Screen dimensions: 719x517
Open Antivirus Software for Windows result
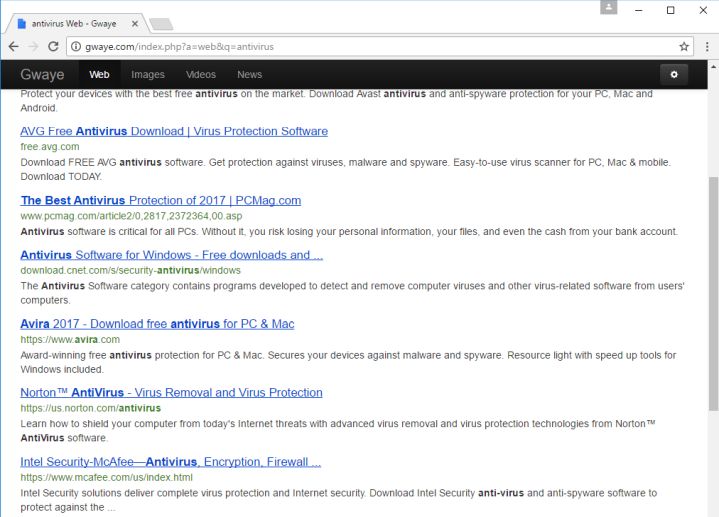pyautogui.click(x=171, y=255)
